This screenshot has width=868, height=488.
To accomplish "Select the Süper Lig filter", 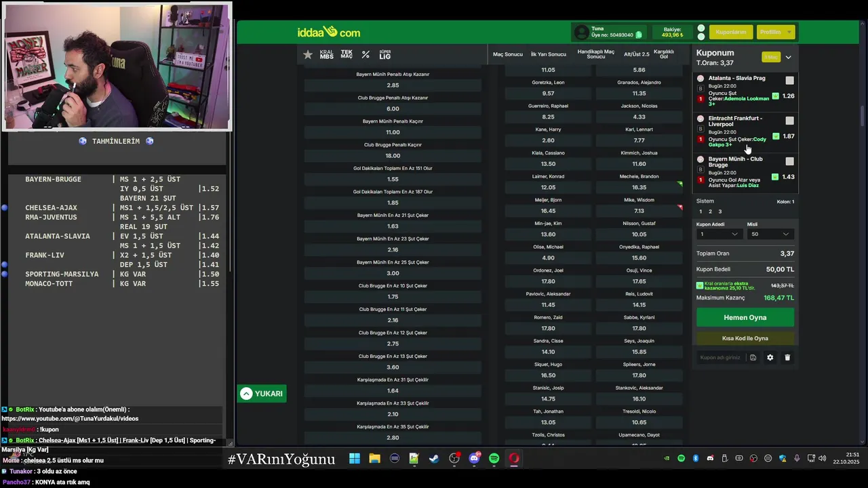I will pyautogui.click(x=385, y=54).
